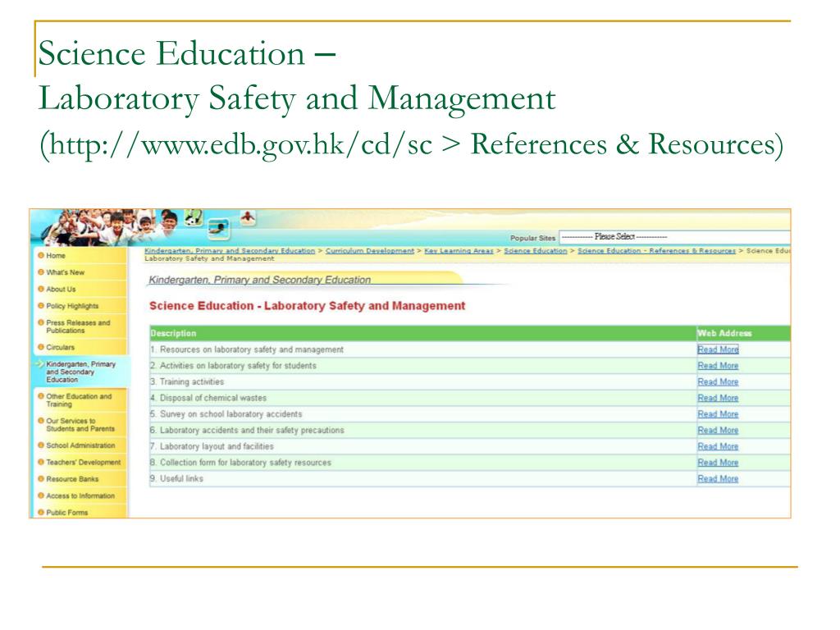
Task: Read More for Laboratory layout and facilities
Action: 718,445
